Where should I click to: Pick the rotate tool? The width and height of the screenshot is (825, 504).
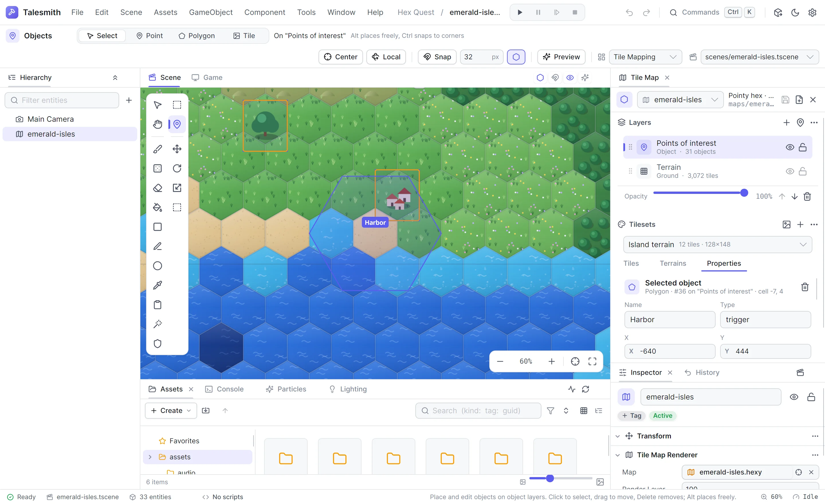point(177,168)
